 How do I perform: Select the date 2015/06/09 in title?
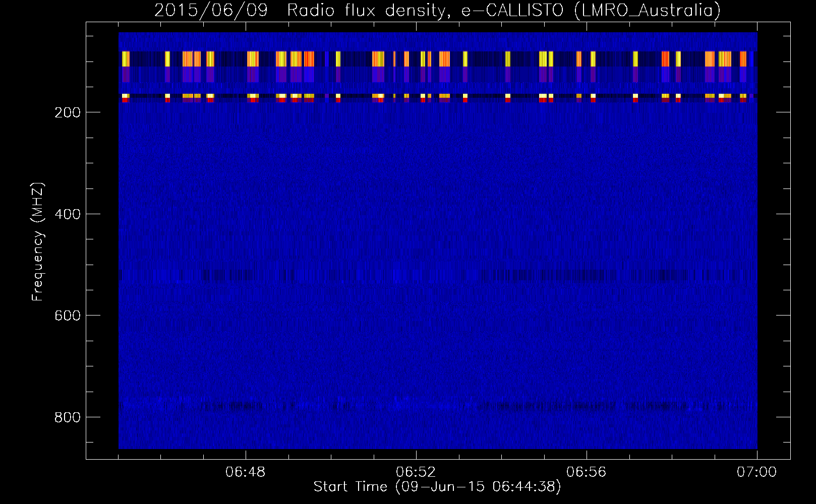click(x=211, y=10)
